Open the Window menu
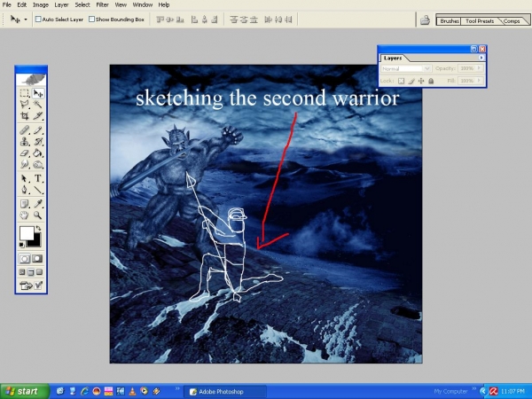532x399 pixels. 142,4
